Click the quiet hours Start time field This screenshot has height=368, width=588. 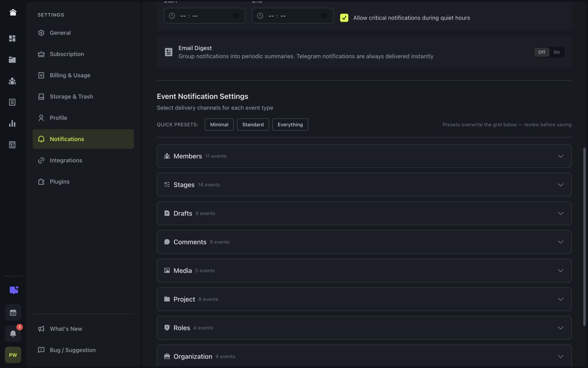point(205,16)
